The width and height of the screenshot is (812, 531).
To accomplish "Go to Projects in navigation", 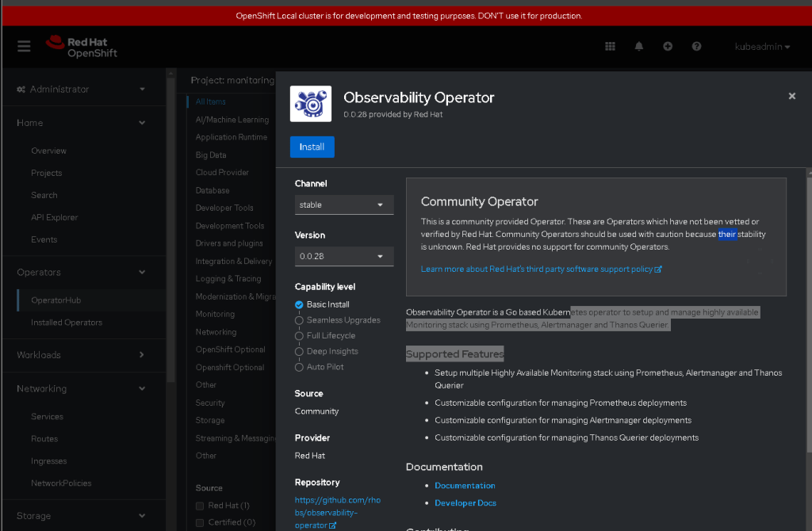I will (47, 174).
